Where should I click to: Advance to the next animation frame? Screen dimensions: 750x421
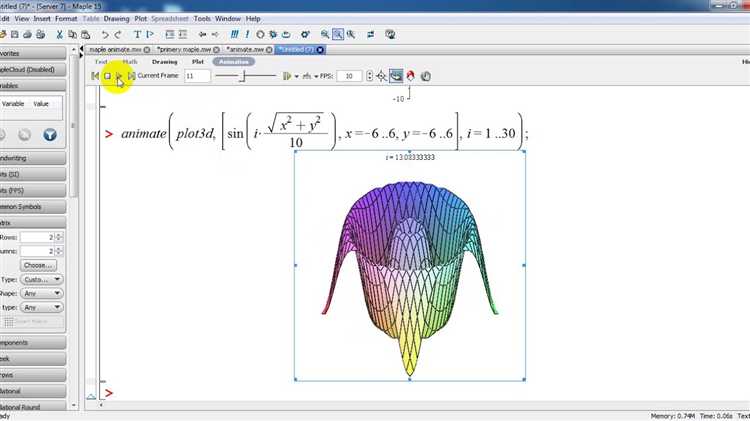point(132,76)
